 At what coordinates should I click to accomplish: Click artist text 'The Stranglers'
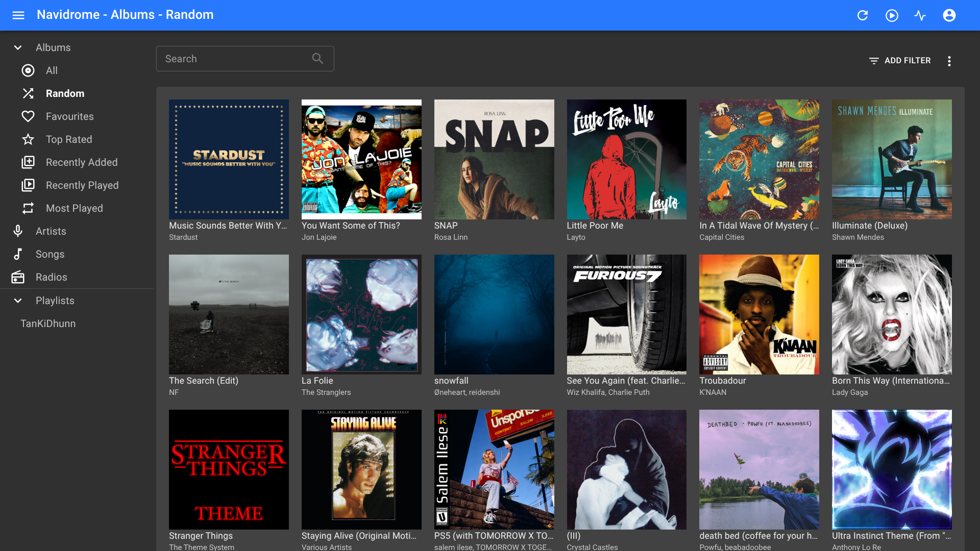pos(326,392)
